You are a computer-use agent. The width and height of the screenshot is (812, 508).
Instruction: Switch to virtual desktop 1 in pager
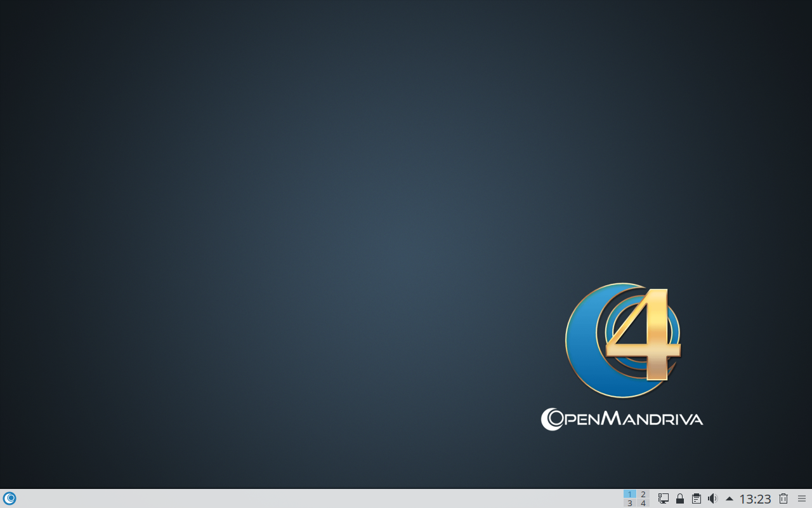click(x=629, y=494)
